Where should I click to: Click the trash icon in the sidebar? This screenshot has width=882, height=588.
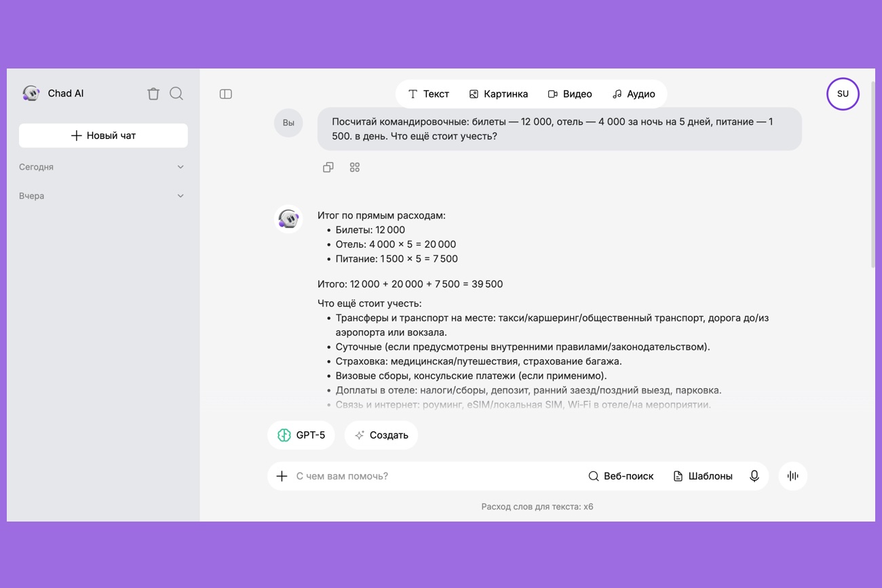point(153,94)
